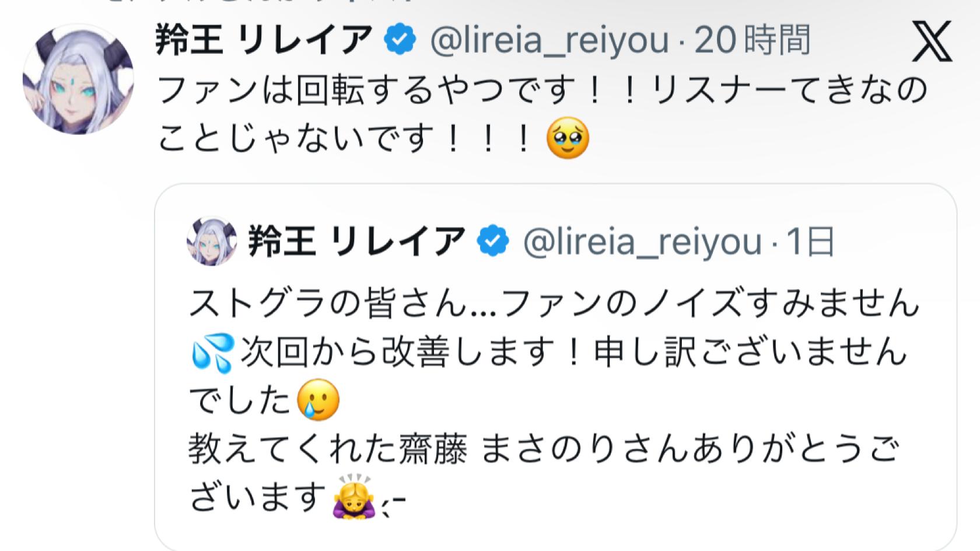The width and height of the screenshot is (980, 551).
Task: Open the large horned character profile avatar
Action: pyautogui.click(x=78, y=79)
